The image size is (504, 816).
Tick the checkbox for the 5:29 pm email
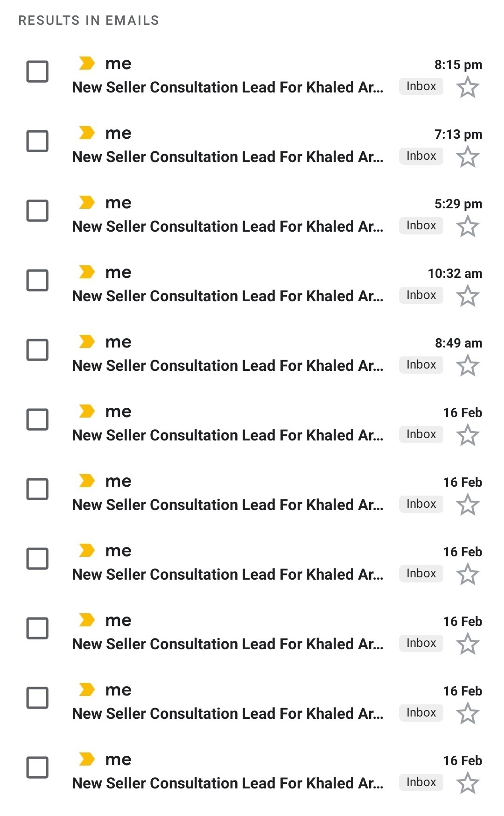tap(37, 211)
